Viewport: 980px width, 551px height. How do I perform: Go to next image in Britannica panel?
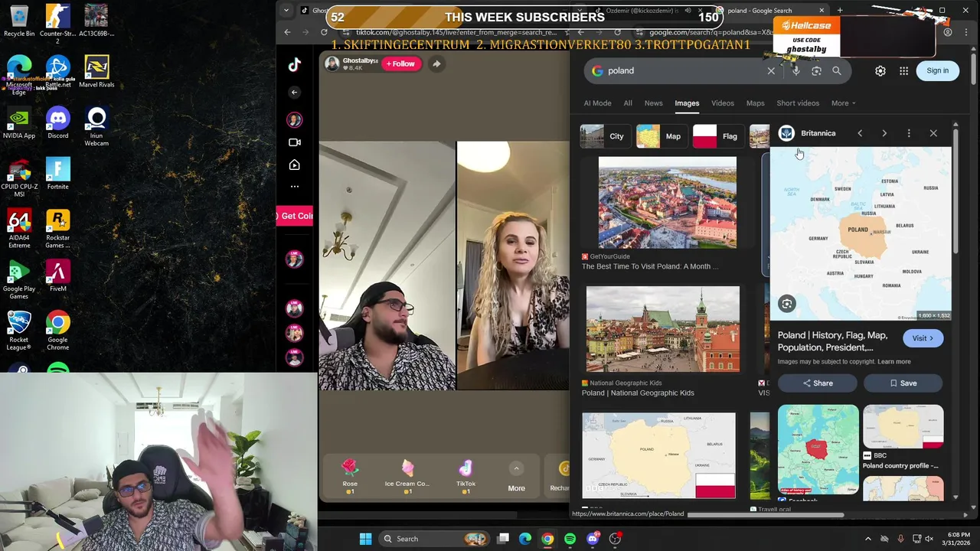point(884,133)
